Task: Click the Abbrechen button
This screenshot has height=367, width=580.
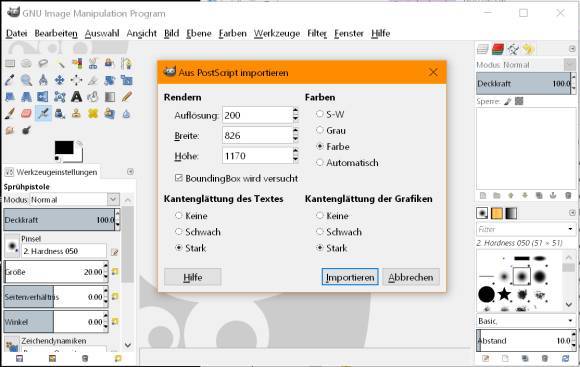Action: (411, 277)
